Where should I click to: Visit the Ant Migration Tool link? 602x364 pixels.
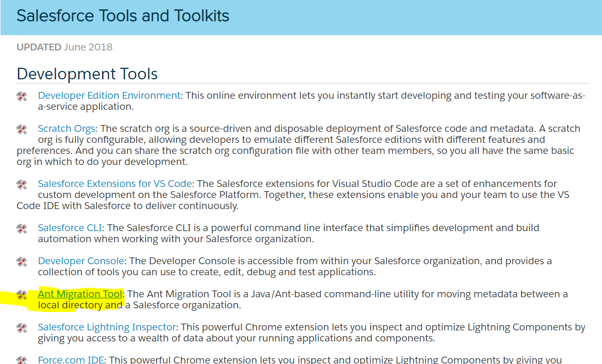click(x=80, y=294)
